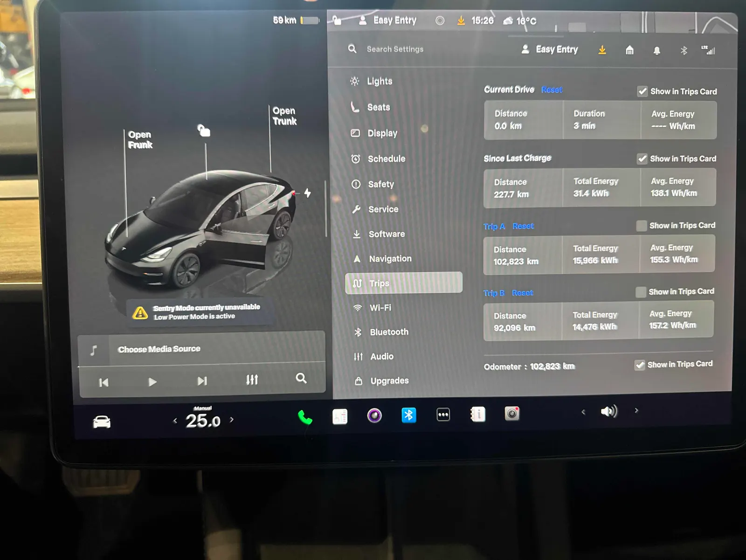
Task: Open the media equalizer icon
Action: click(252, 380)
